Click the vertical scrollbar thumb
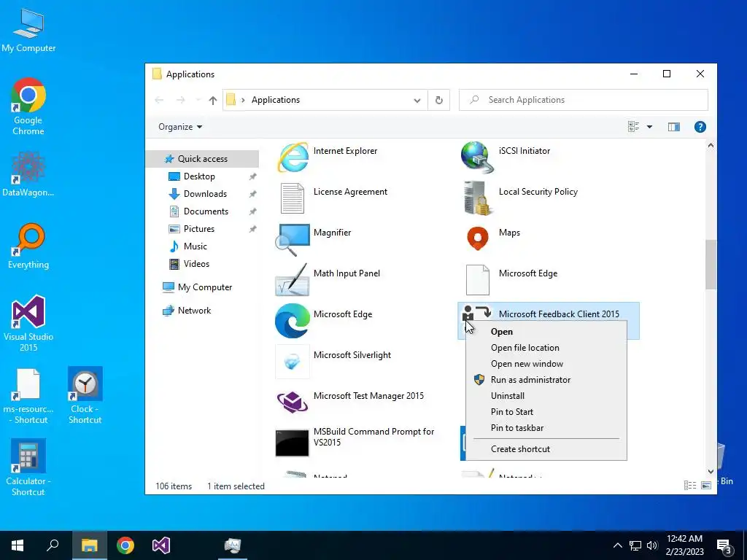747x560 pixels. pyautogui.click(x=711, y=264)
